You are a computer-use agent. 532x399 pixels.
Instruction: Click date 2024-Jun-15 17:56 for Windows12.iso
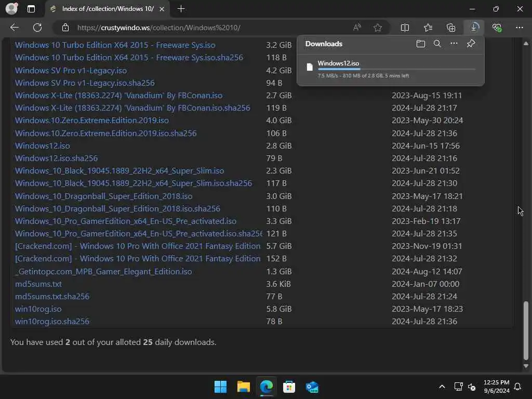coord(426,146)
